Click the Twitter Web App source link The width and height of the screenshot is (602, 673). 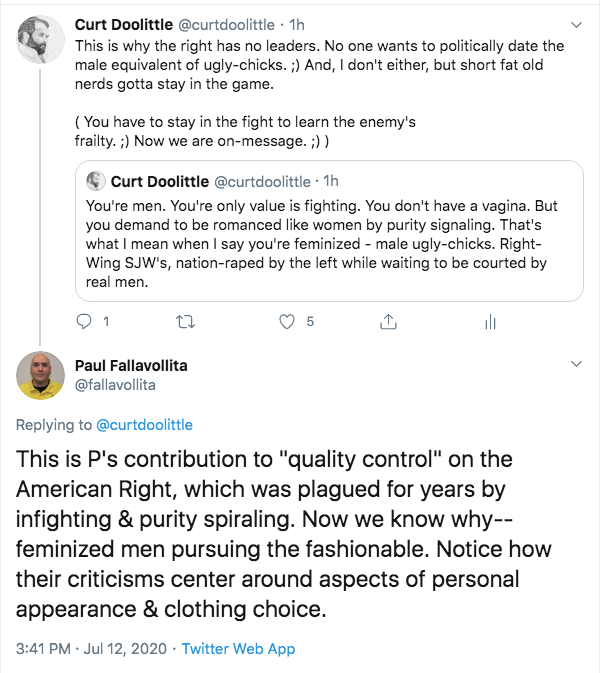[x=240, y=648]
